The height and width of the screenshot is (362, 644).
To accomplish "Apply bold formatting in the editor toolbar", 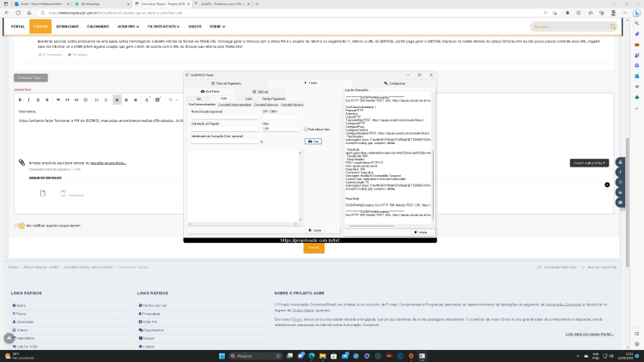I will (20, 100).
